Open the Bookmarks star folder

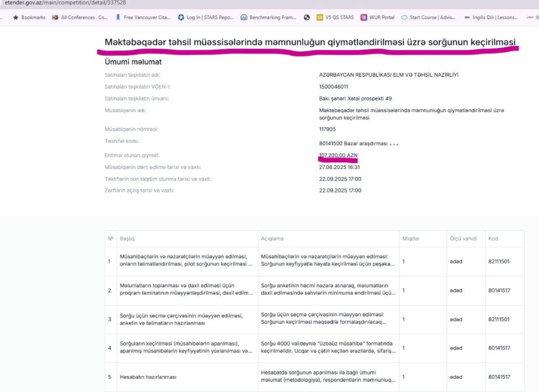tap(29, 17)
